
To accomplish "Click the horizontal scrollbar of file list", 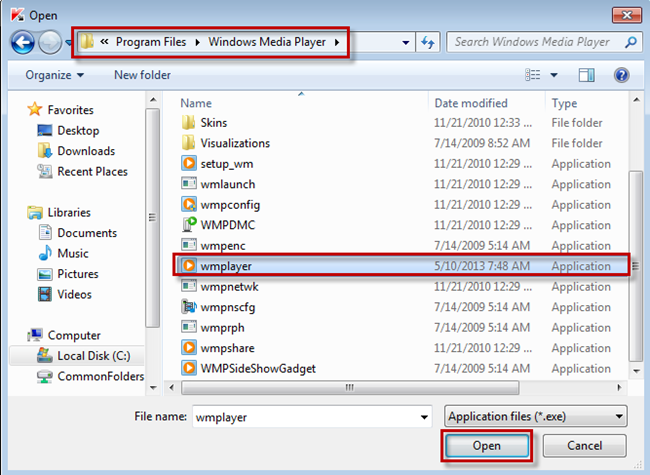I will (x=350, y=388).
